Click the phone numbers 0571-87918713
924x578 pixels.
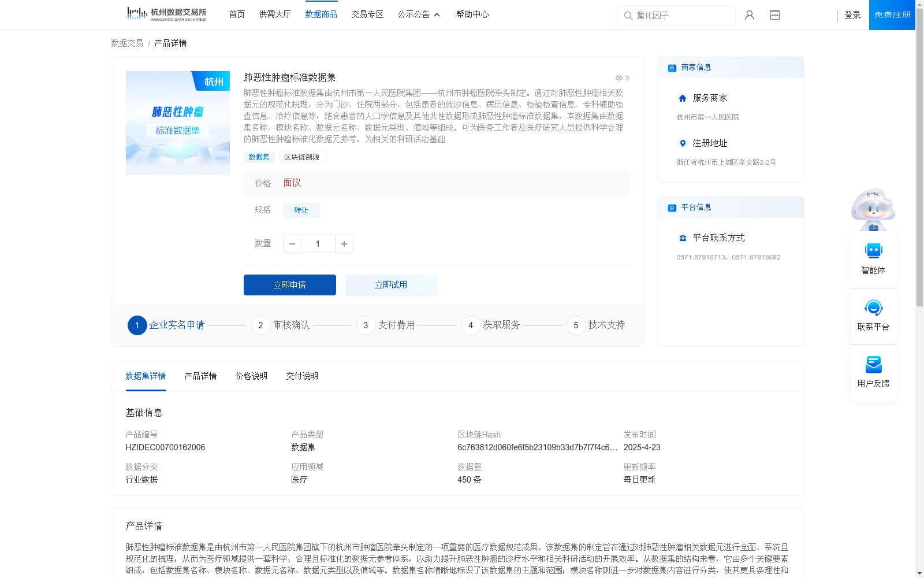point(728,257)
